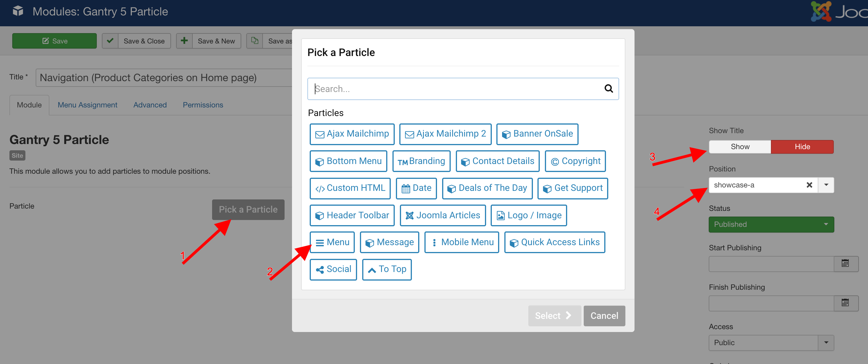Click the Cancel button in dialog
The width and height of the screenshot is (868, 364).
(x=604, y=315)
